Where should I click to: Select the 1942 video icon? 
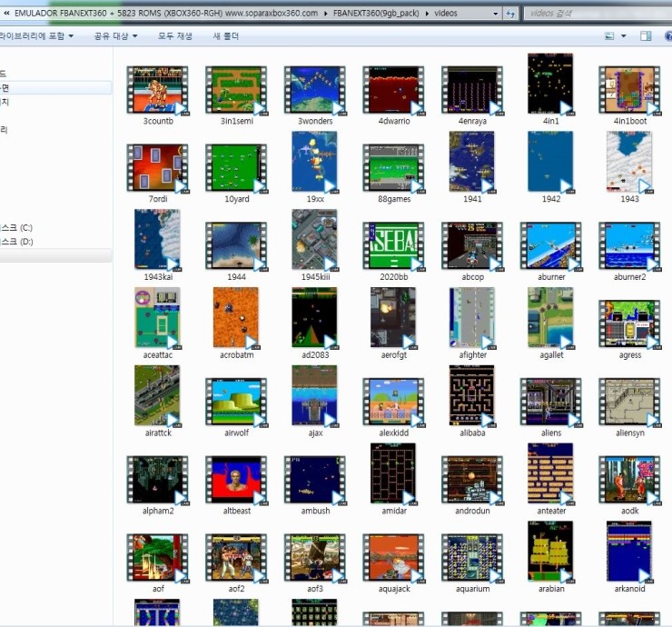point(550,162)
